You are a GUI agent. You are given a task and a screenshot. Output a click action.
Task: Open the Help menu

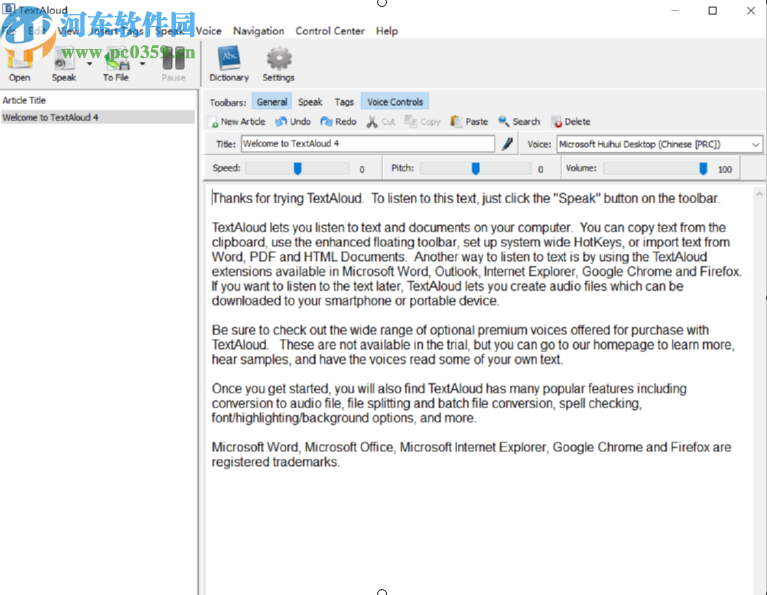coord(386,31)
